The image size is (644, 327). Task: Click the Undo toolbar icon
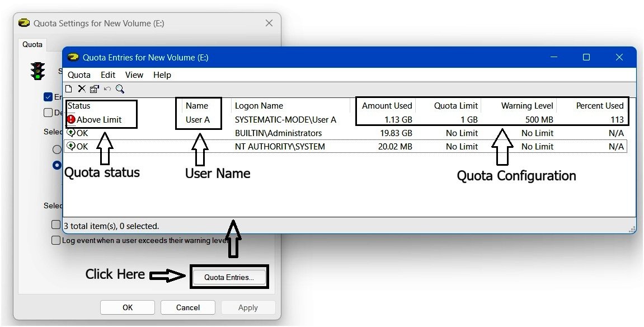click(107, 88)
